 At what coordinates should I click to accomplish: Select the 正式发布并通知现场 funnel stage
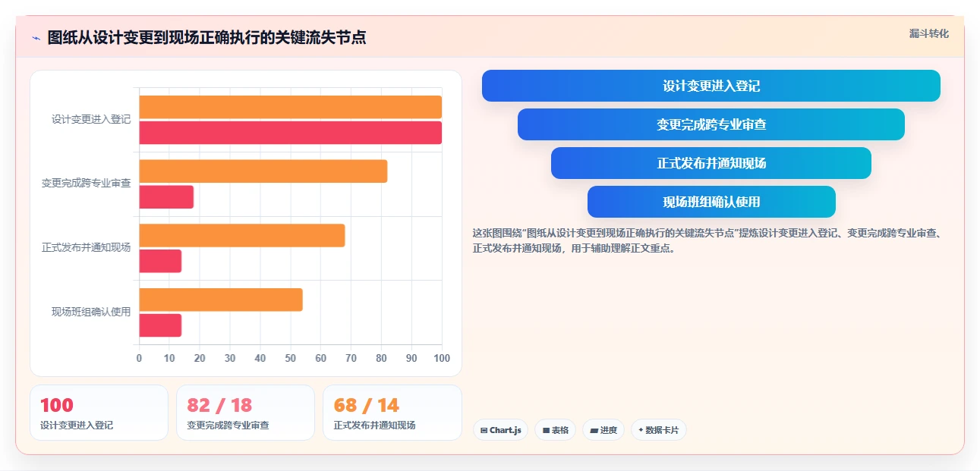711,163
